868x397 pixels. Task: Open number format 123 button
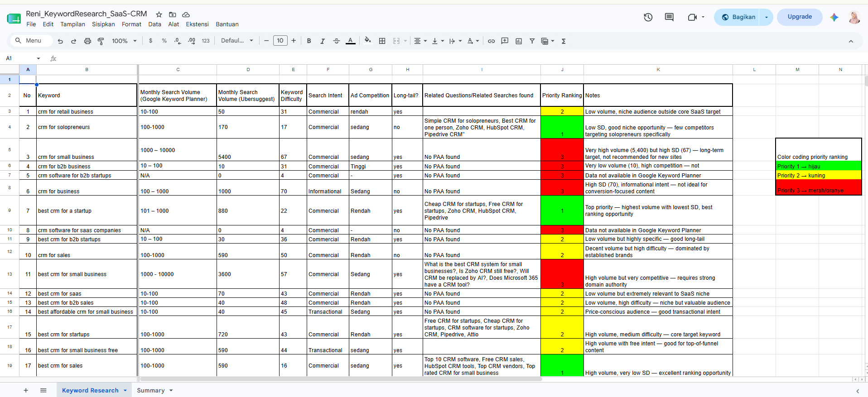(x=206, y=41)
